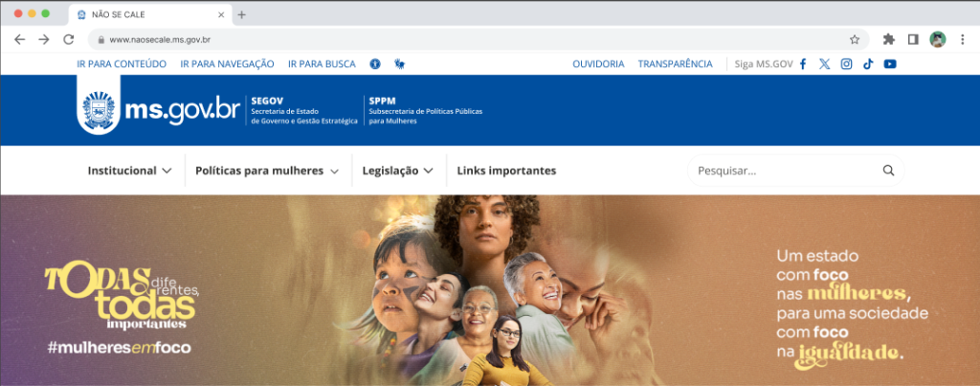Screen dimensions: 980x386
Task: Visit the Instagram profile icon
Action: click(x=846, y=64)
